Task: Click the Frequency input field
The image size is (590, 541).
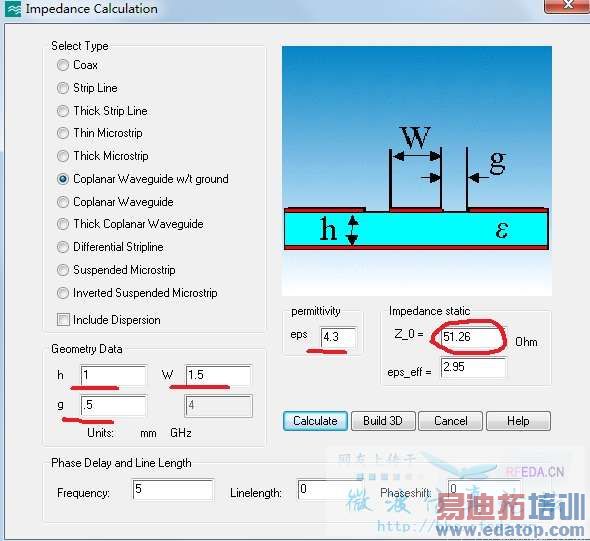Action: coord(173,489)
